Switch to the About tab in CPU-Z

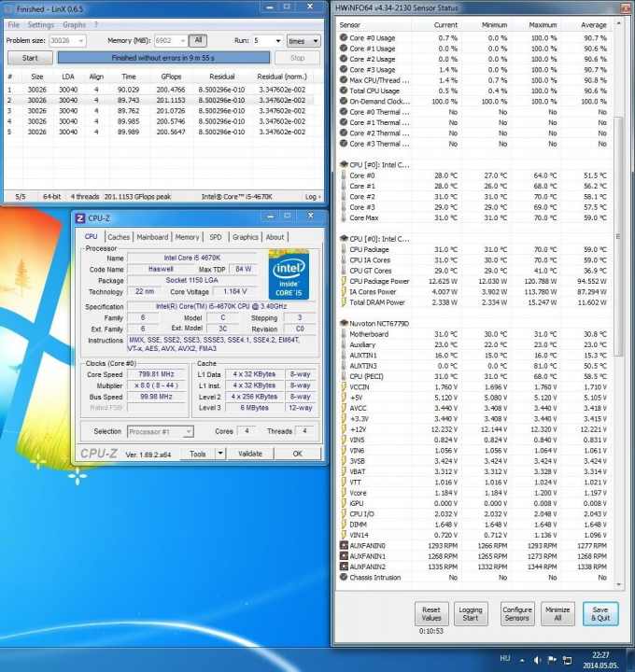275,237
